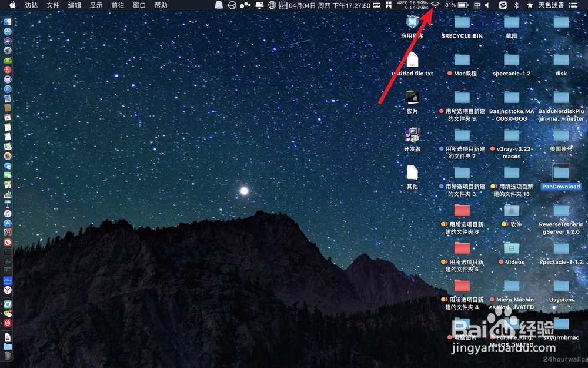Open the Bluetooth menu bar icon
The height and width of the screenshot is (368, 588).
click(x=516, y=5)
